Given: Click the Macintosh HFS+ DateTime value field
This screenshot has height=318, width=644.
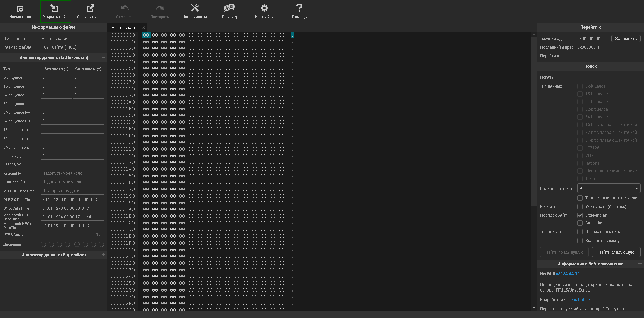Looking at the screenshot, I should coord(72,226).
